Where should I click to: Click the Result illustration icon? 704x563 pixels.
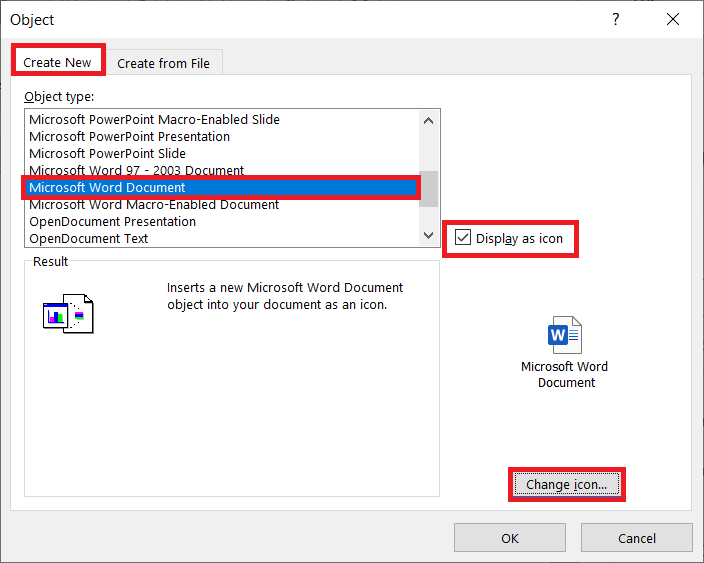(x=68, y=314)
